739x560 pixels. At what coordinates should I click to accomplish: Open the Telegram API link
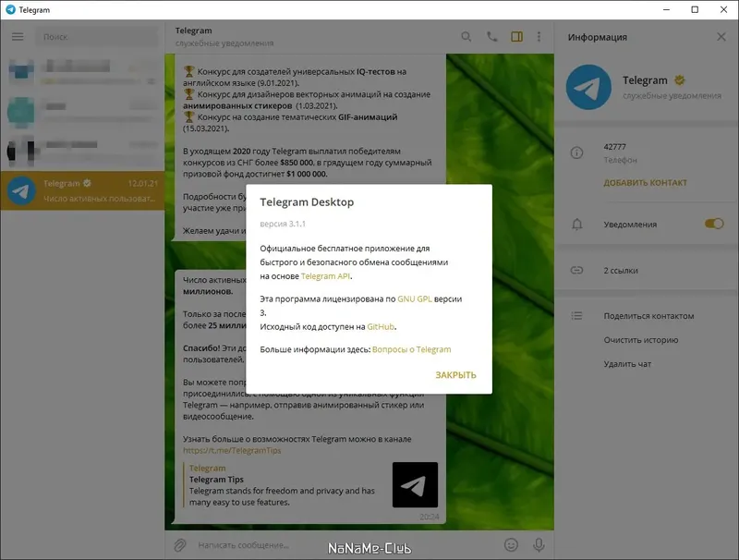(x=325, y=276)
